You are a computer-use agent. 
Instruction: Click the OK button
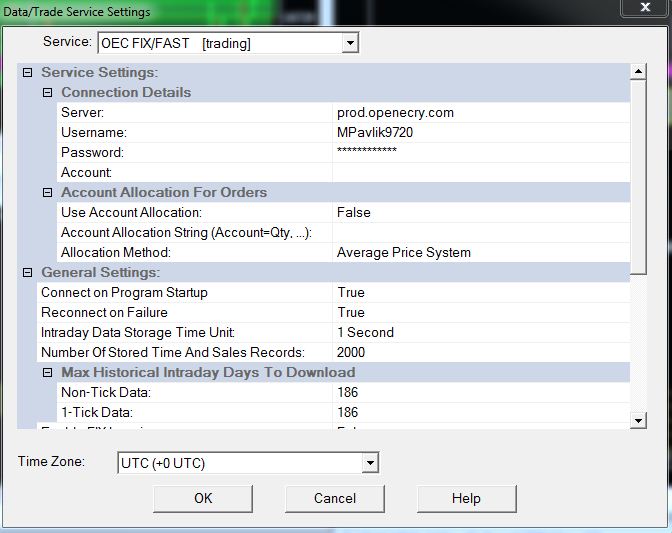203,498
